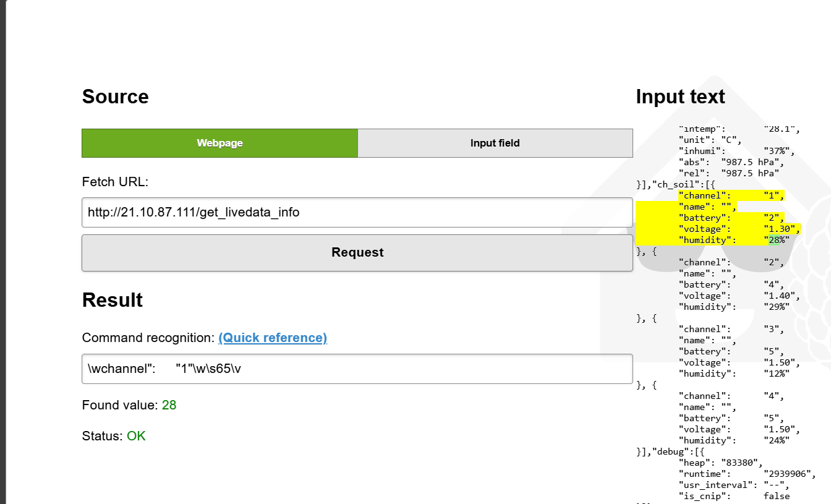Open the Quick reference link
The height and width of the screenshot is (504, 831).
point(273,338)
